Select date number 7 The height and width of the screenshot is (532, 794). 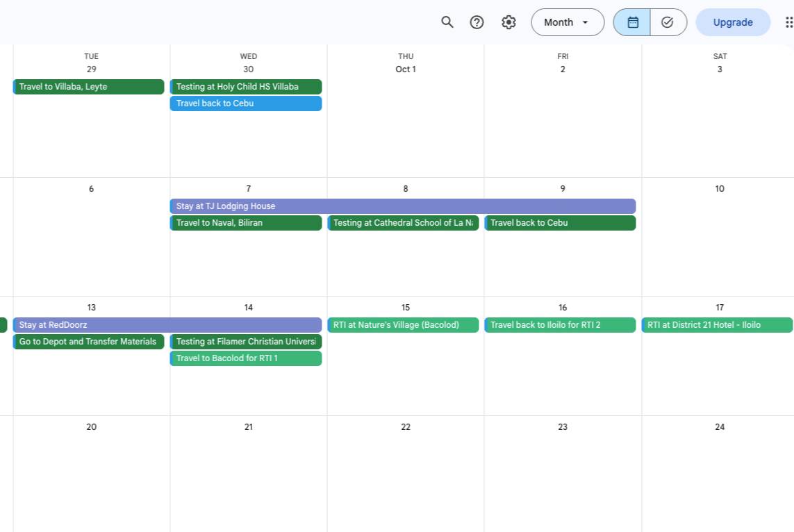click(248, 189)
